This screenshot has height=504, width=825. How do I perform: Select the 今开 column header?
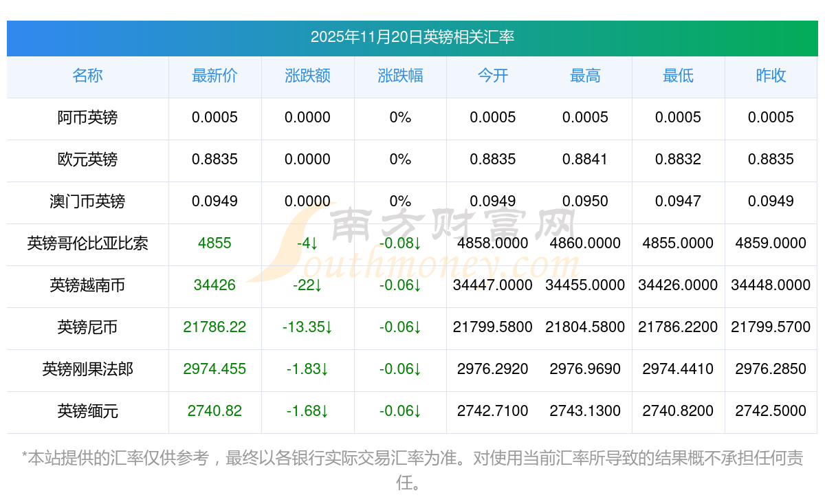point(492,76)
